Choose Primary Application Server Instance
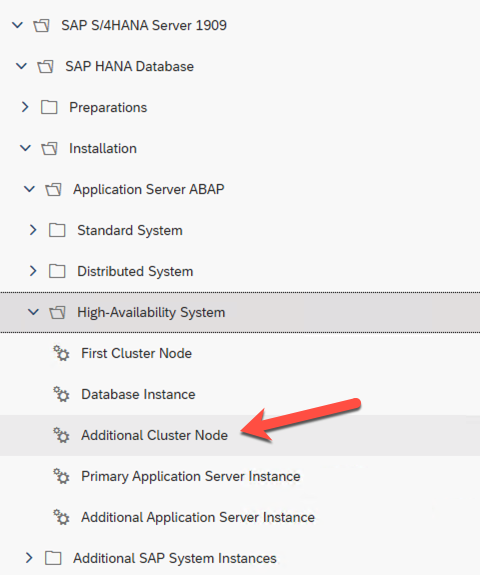This screenshot has height=575, width=480. click(191, 476)
